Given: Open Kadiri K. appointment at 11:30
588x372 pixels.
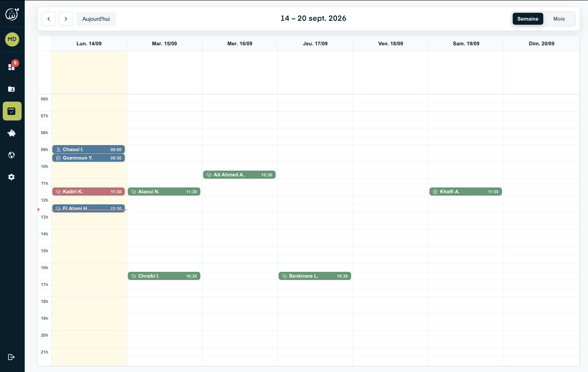Looking at the screenshot, I should 88,191.
